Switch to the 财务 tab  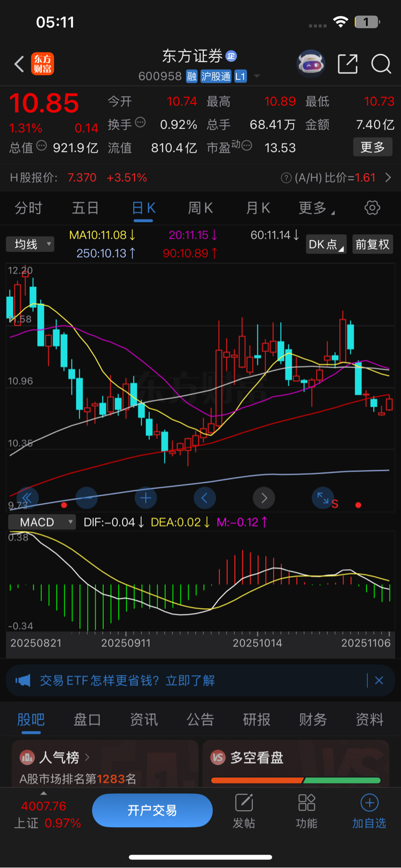tap(313, 720)
